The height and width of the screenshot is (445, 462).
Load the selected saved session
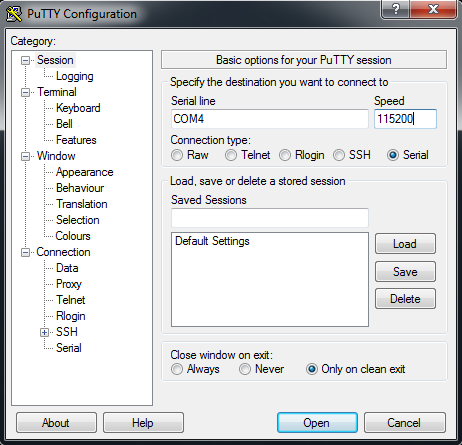tap(405, 244)
